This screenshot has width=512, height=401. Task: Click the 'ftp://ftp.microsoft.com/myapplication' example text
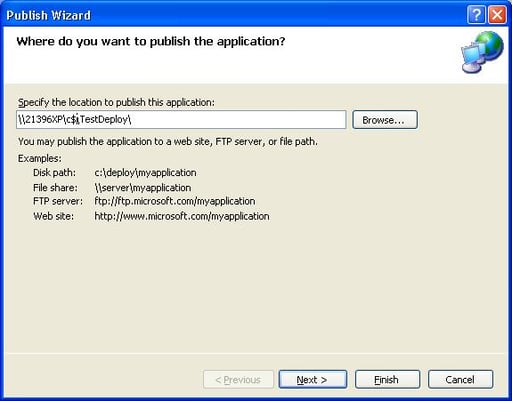click(x=175, y=201)
